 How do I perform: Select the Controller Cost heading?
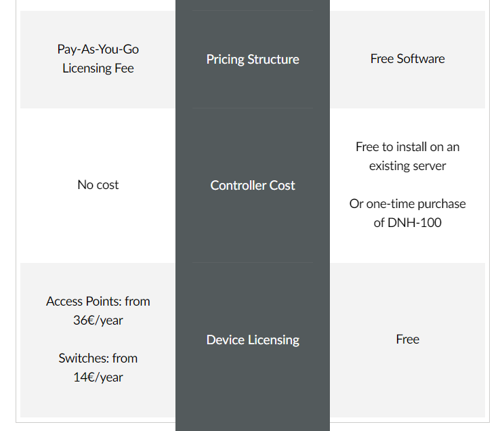click(253, 185)
